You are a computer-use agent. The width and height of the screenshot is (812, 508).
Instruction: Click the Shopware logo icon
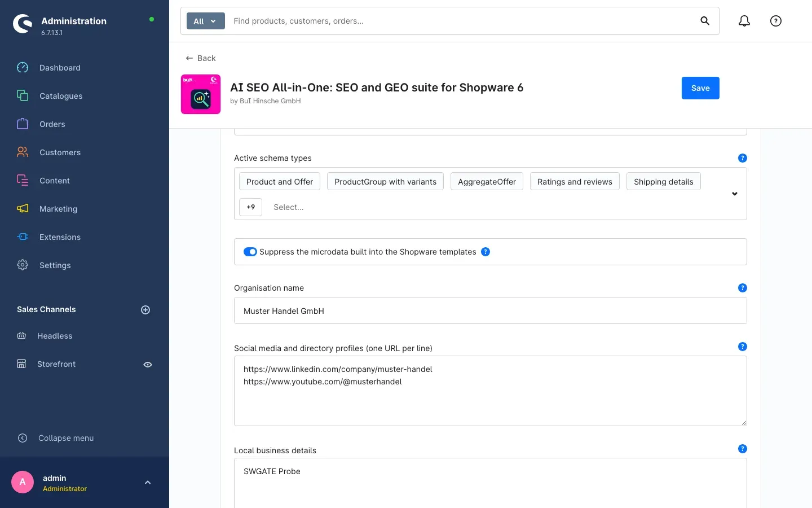coord(23,24)
